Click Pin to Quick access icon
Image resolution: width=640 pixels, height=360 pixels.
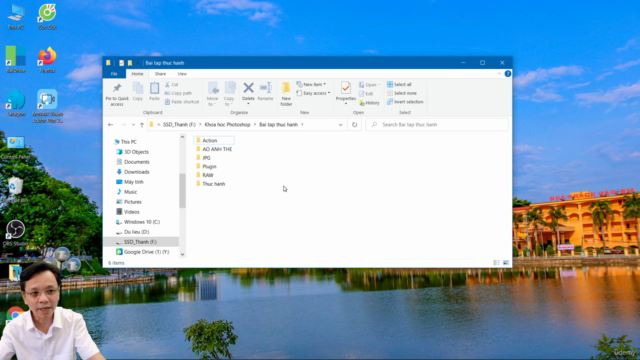117,94
